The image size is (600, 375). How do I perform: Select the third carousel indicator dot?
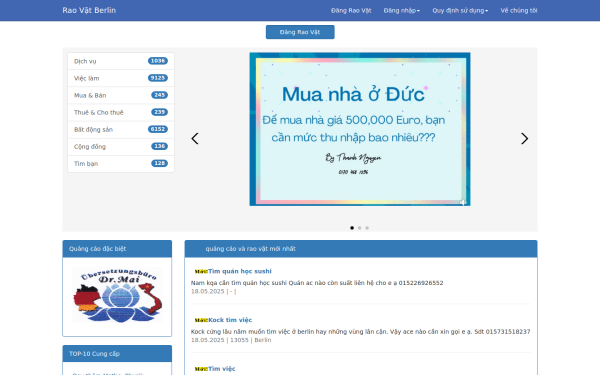pos(367,228)
